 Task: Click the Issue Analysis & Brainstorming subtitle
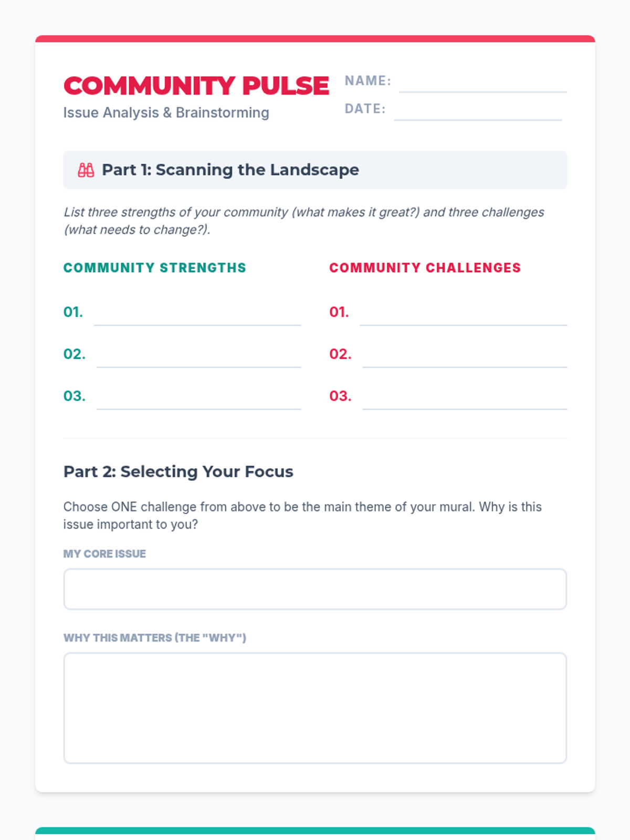coord(166,113)
